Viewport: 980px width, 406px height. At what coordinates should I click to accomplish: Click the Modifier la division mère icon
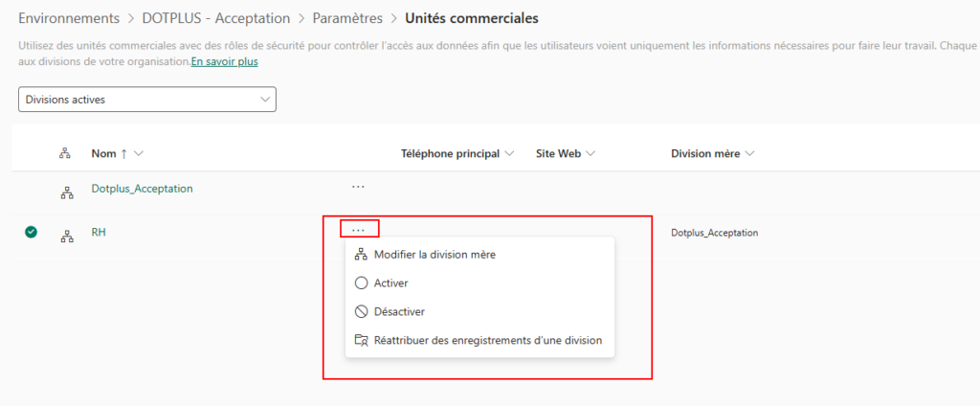coord(361,255)
